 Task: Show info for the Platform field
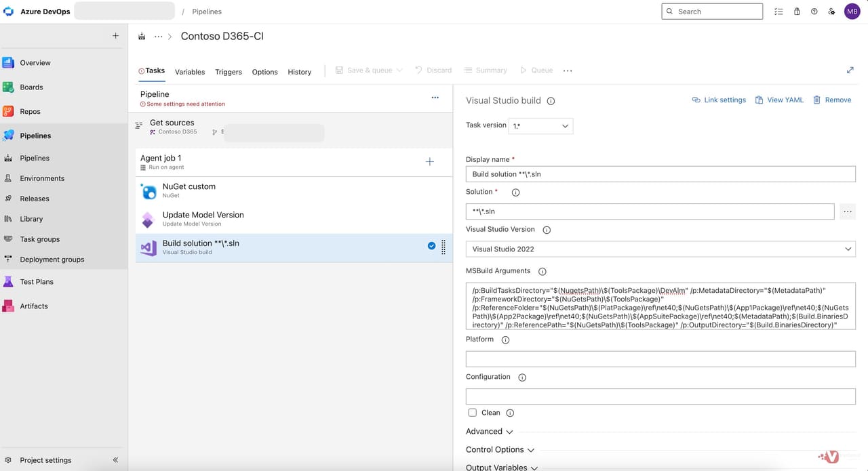[505, 340]
